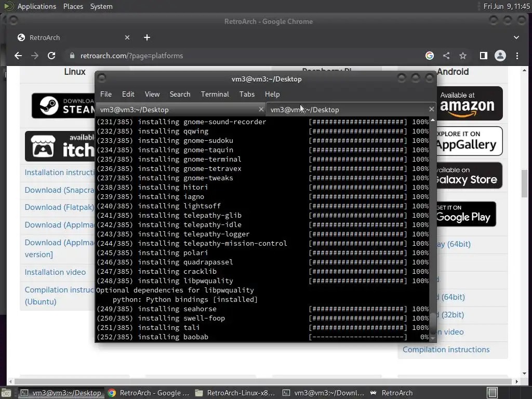The height and width of the screenshot is (399, 532).
Task: Click the page horizontal scrollbar
Action: click(263, 381)
